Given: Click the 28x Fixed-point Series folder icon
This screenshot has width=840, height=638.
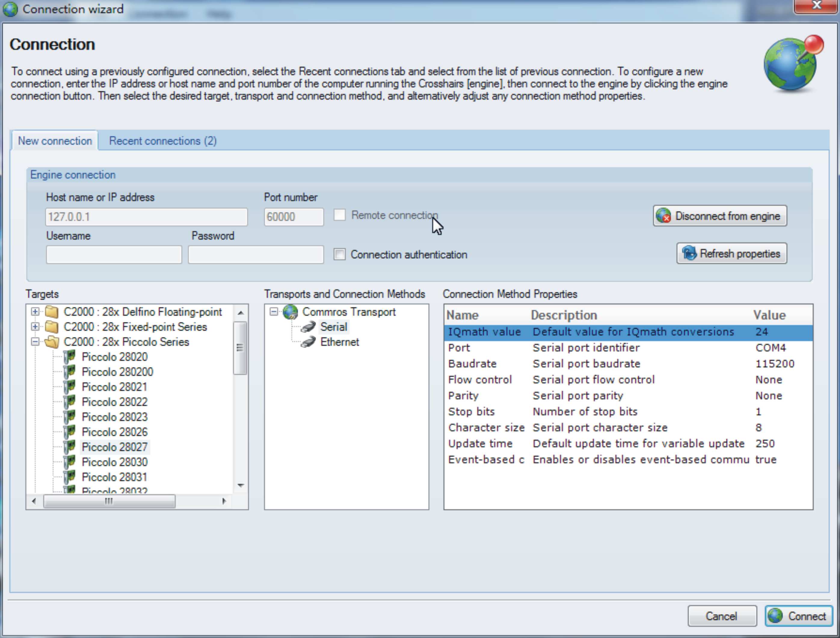Looking at the screenshot, I should 52,327.
